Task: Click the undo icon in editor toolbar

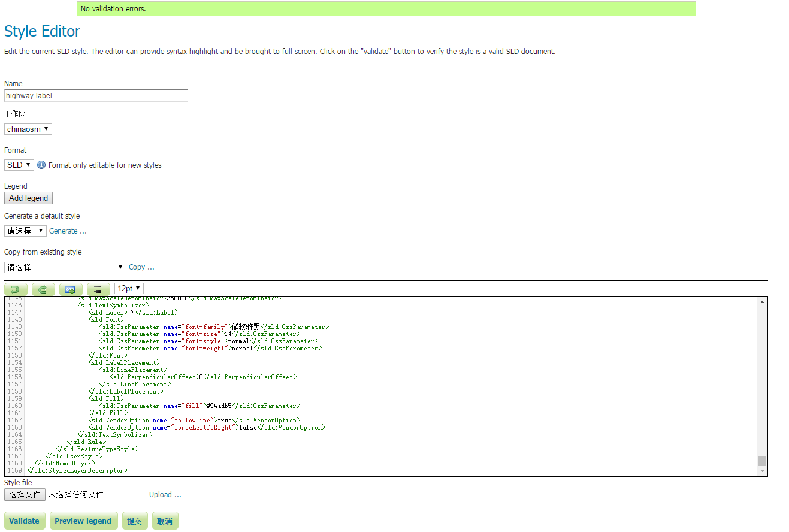Action: click(x=16, y=289)
